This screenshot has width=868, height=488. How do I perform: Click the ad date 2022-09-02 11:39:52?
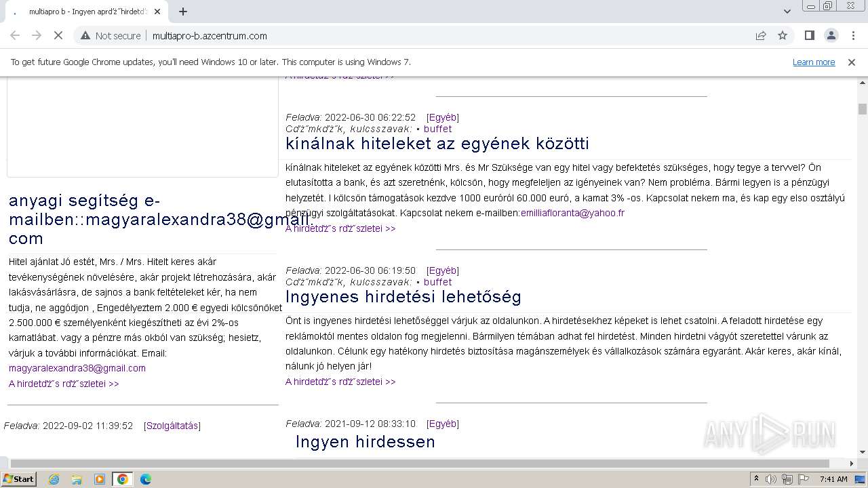87,426
